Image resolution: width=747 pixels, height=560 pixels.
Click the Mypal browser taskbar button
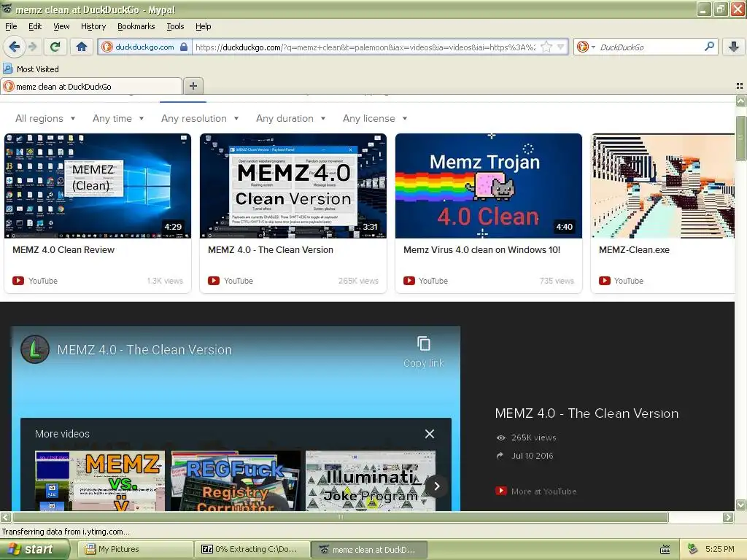click(369, 549)
